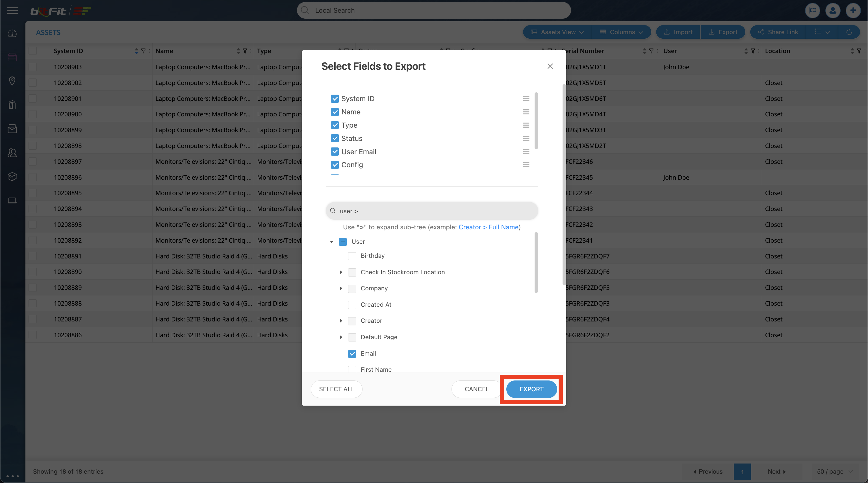Open the box package sidebar icon
Image resolution: width=868 pixels, height=483 pixels.
[x=12, y=177]
